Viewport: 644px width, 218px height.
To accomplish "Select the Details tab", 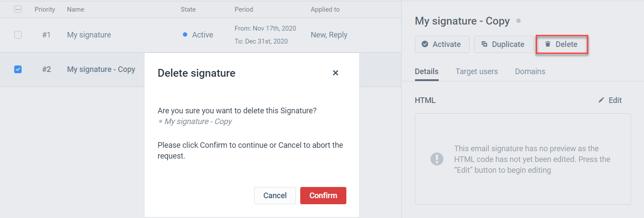I will (427, 72).
